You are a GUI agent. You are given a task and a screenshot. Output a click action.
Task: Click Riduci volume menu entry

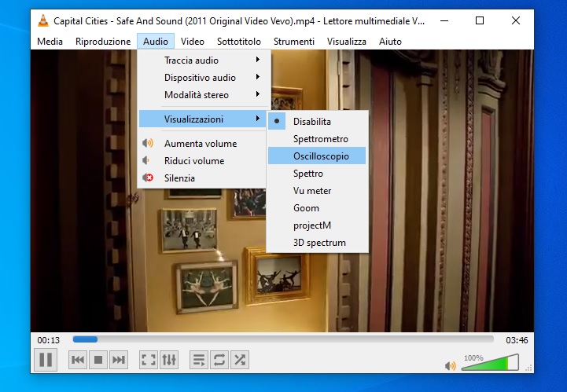click(x=204, y=161)
